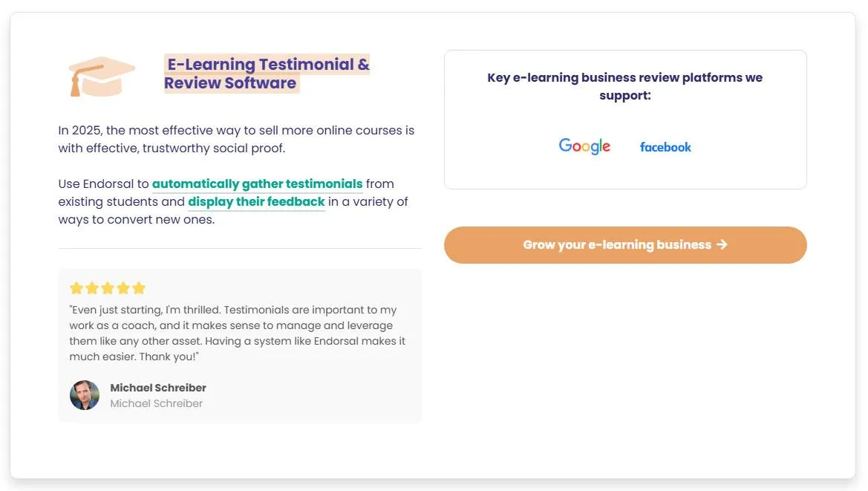Click the first rating star
Image resolution: width=868 pixels, height=491 pixels.
pos(76,288)
